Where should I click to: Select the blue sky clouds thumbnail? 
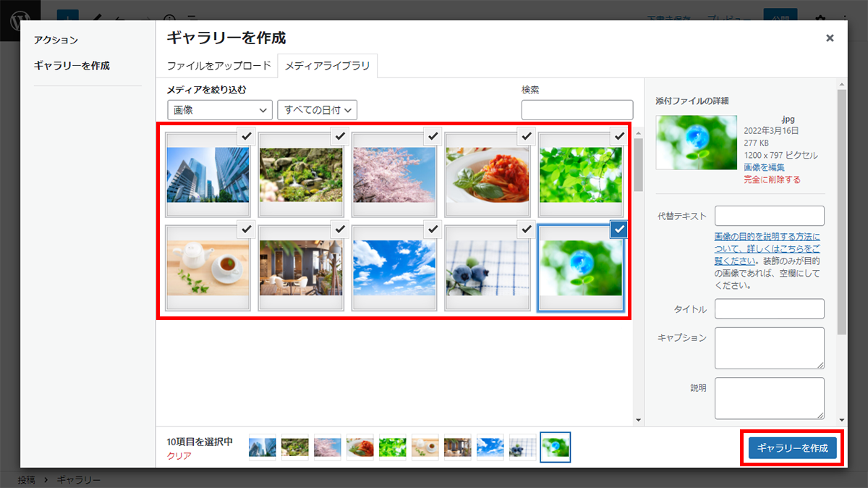tap(394, 268)
